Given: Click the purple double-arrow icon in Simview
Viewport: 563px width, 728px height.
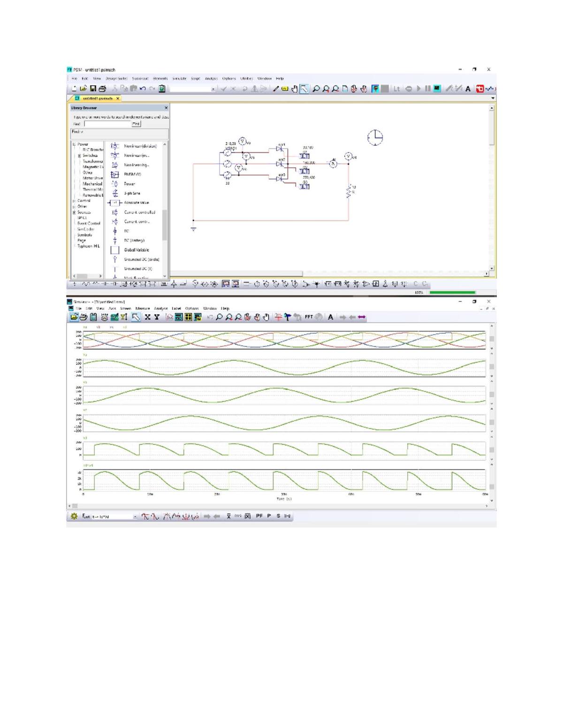Looking at the screenshot, I should click(362, 317).
